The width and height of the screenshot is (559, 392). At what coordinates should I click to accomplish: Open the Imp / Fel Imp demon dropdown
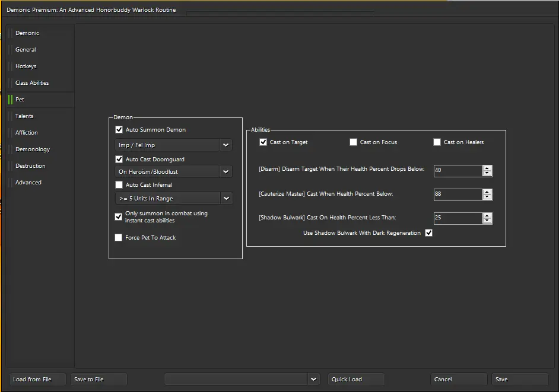pyautogui.click(x=174, y=145)
